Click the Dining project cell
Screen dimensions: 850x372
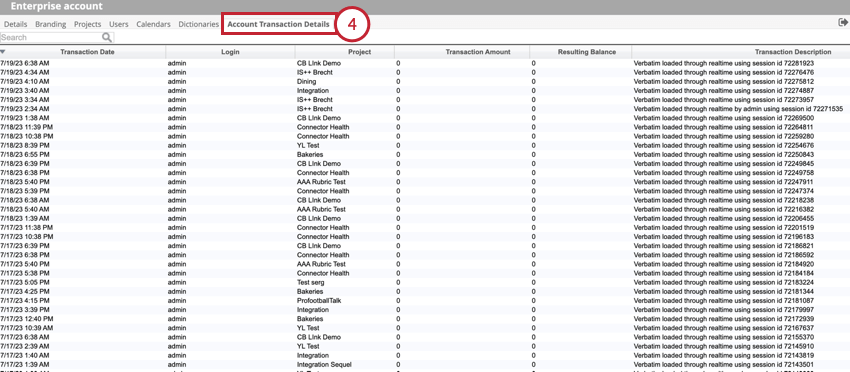(307, 81)
